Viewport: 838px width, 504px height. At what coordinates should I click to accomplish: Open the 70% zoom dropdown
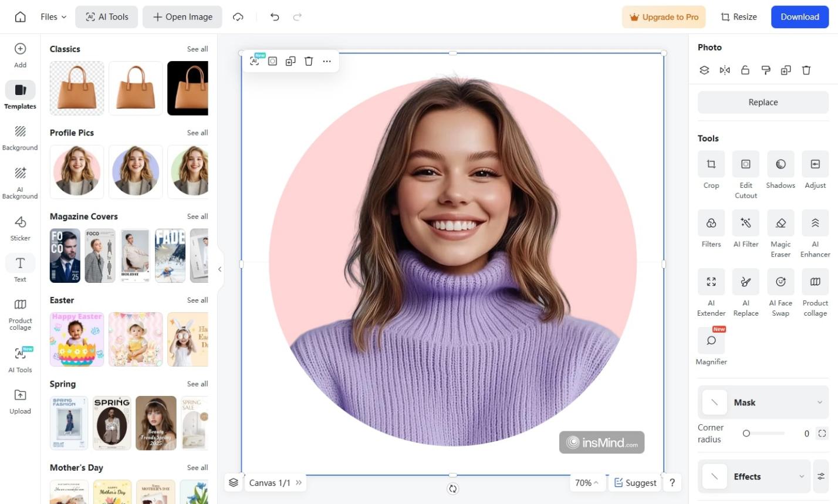pyautogui.click(x=587, y=482)
